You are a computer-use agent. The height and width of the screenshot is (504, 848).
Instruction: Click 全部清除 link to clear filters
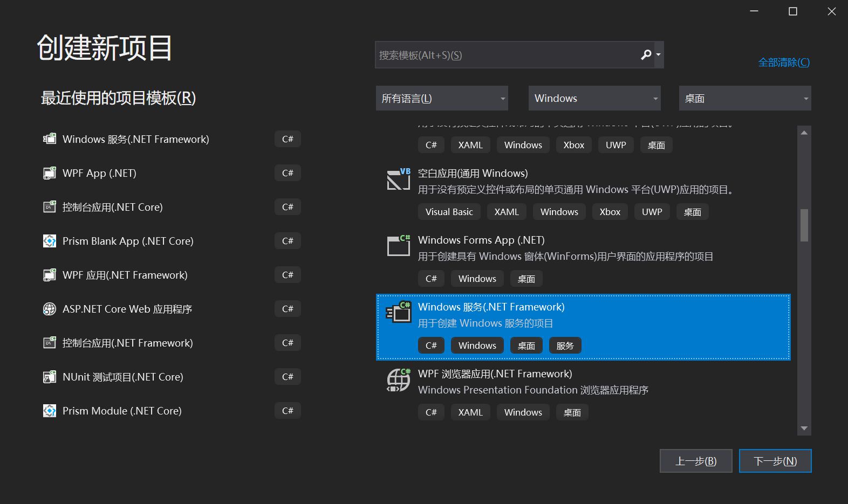[x=784, y=63]
